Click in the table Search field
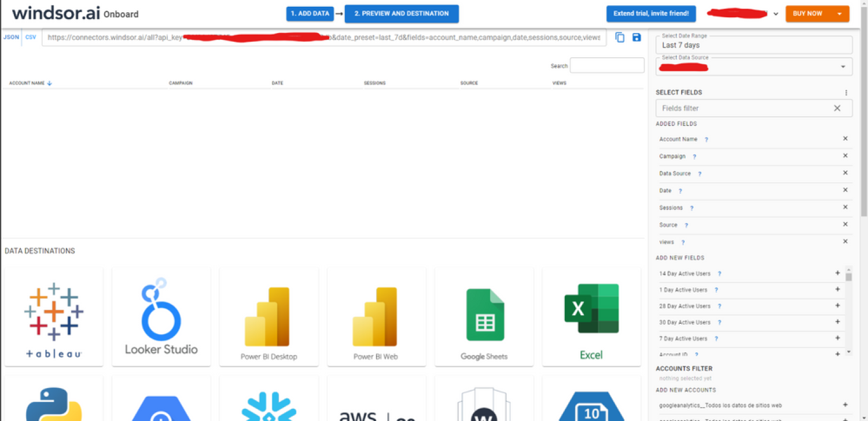The image size is (868, 421). tap(606, 66)
